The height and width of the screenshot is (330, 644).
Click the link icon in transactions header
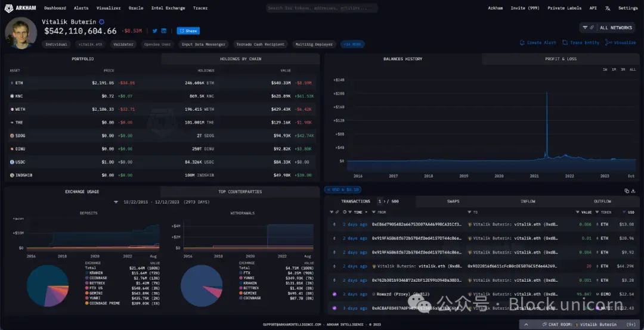point(337,212)
